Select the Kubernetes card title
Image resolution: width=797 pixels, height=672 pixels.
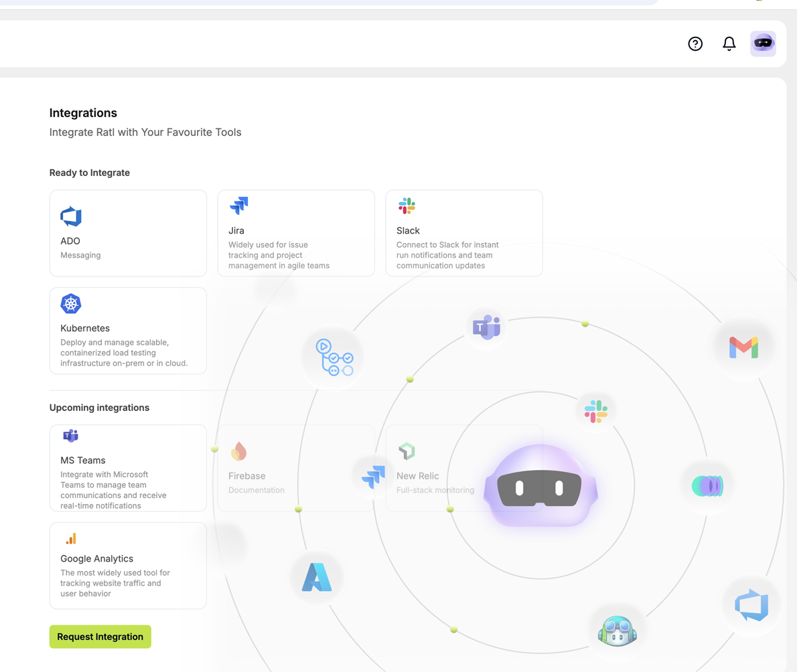click(85, 328)
